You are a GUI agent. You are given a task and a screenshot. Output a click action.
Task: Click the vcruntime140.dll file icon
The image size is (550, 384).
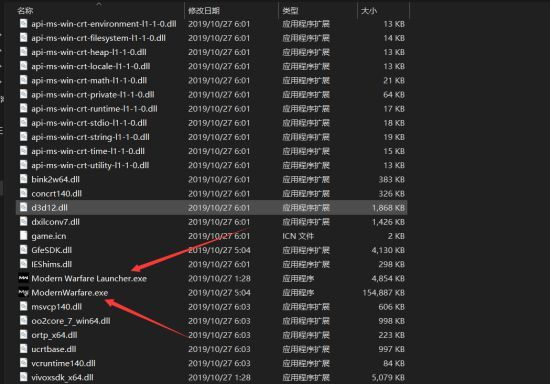24,363
